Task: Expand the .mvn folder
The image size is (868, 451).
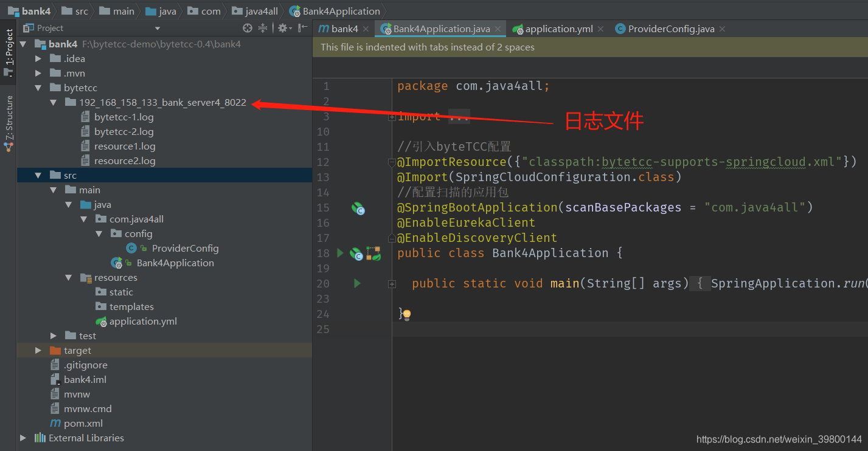Action: pos(38,73)
